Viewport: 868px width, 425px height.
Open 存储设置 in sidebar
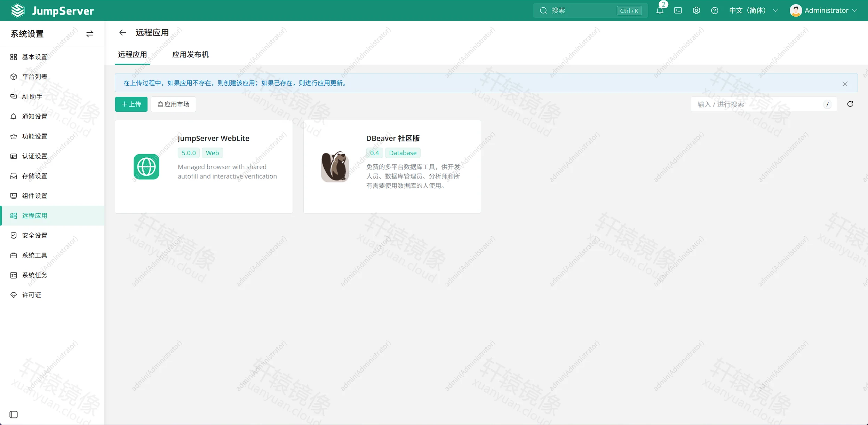(52, 176)
